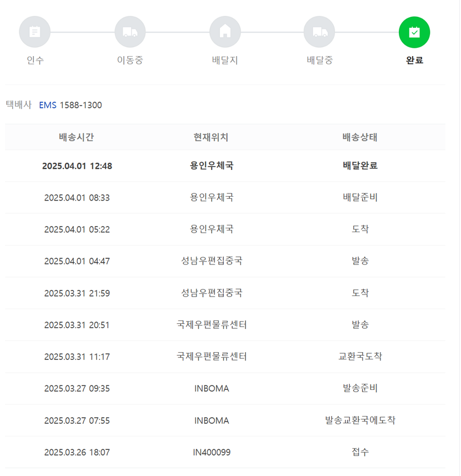Click the 완료 step label
The width and height of the screenshot is (461, 476).
point(414,60)
